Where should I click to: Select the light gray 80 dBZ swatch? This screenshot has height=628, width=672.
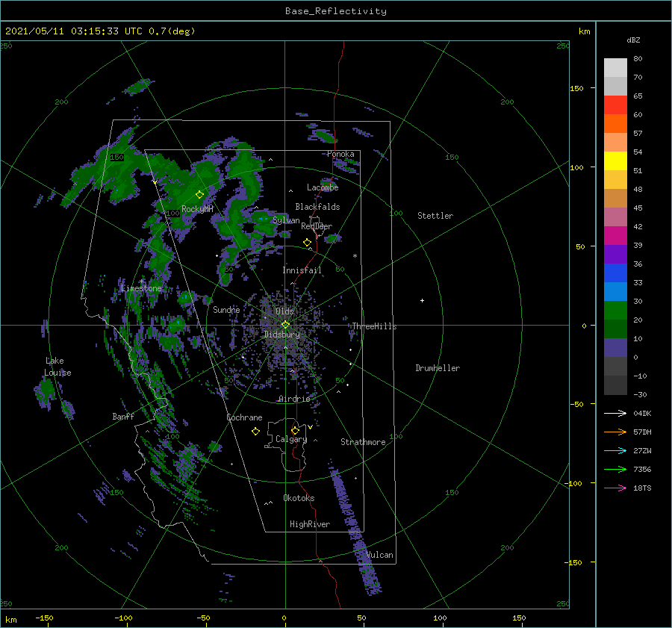tap(615, 67)
